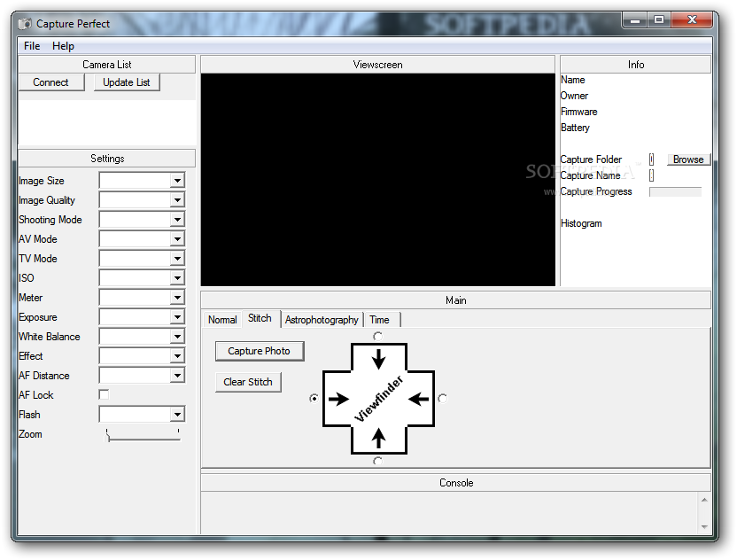Select the left stitch direction radio button
737x560 pixels.
[x=314, y=398]
